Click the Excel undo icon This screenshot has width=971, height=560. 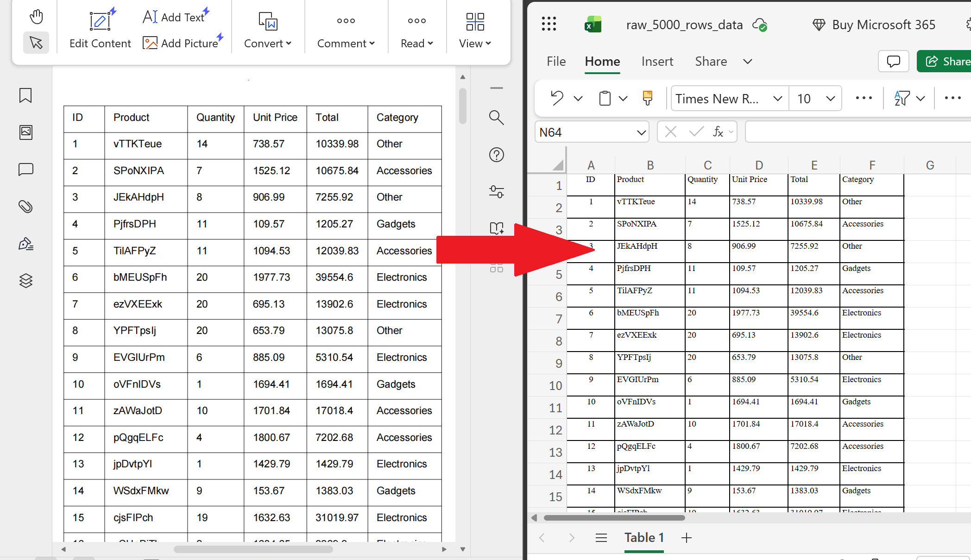click(557, 98)
